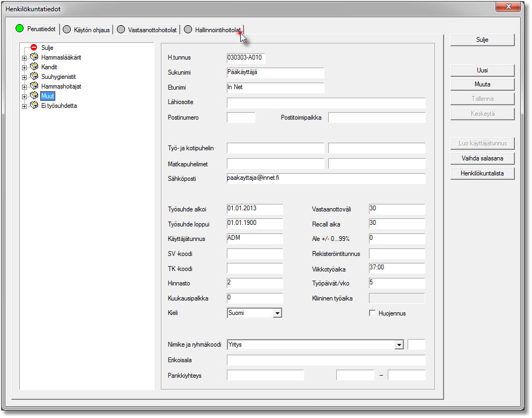Click the Suuhygienistit group icon
Image resolution: width=532 pixels, height=418 pixels.
(x=34, y=76)
